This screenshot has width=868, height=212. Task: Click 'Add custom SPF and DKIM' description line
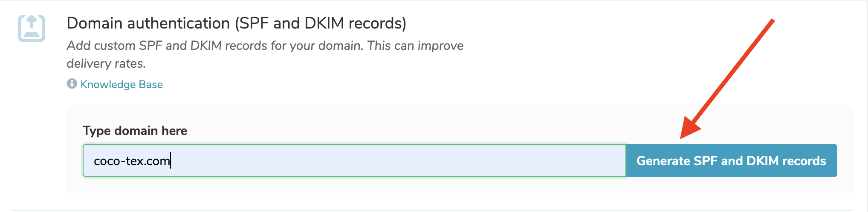click(x=265, y=46)
